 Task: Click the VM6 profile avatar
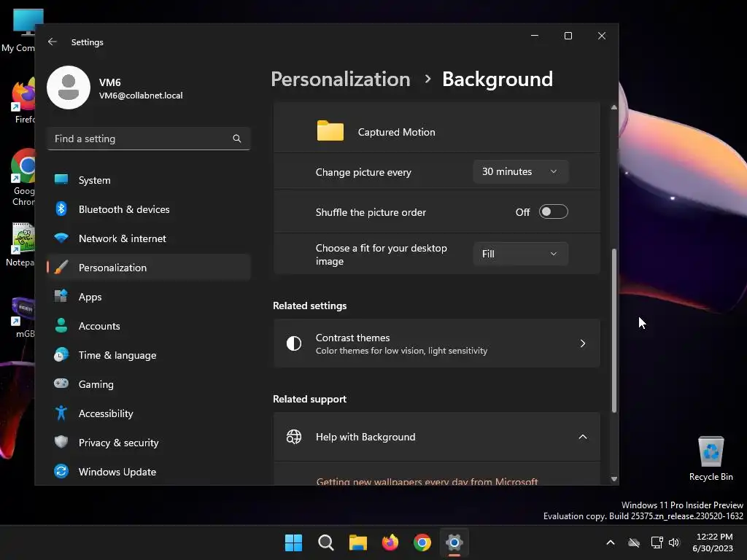(69, 87)
